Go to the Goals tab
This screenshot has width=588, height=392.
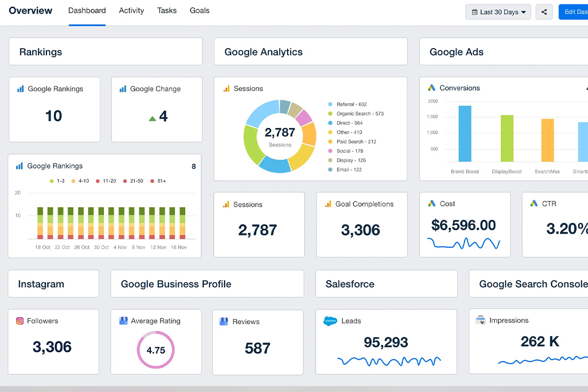199,10
